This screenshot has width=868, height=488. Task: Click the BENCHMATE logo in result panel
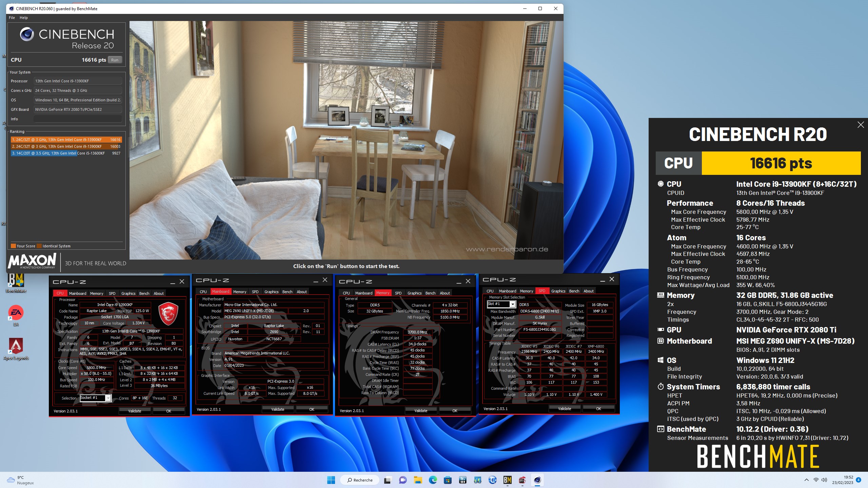(x=758, y=456)
